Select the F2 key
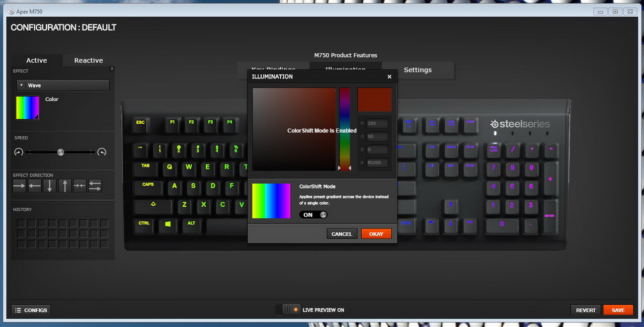644x327 pixels. coord(192,124)
